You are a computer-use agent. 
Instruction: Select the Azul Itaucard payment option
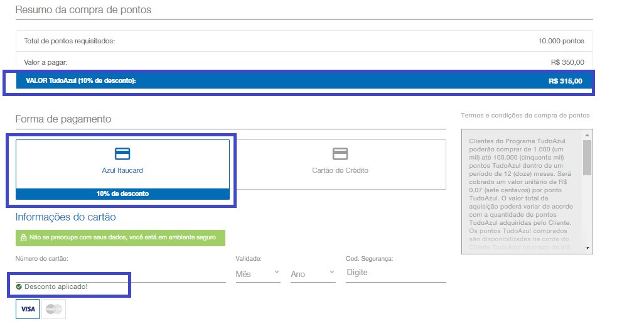point(122,170)
